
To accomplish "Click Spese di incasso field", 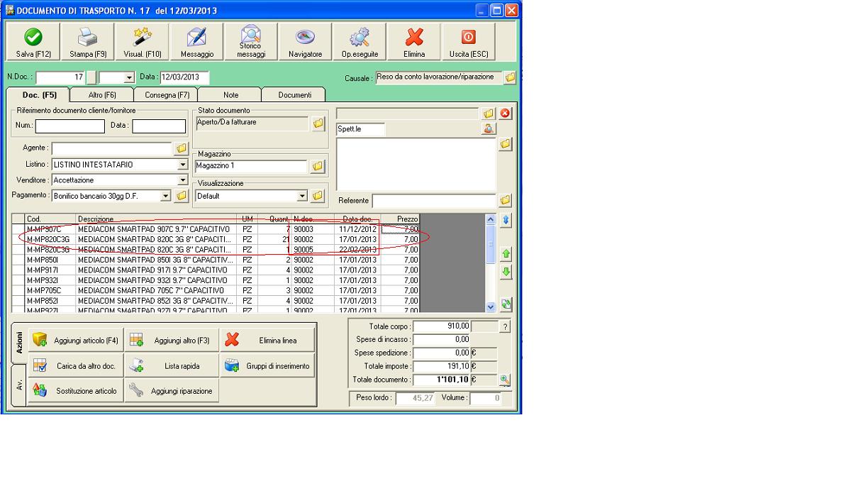I will [442, 340].
